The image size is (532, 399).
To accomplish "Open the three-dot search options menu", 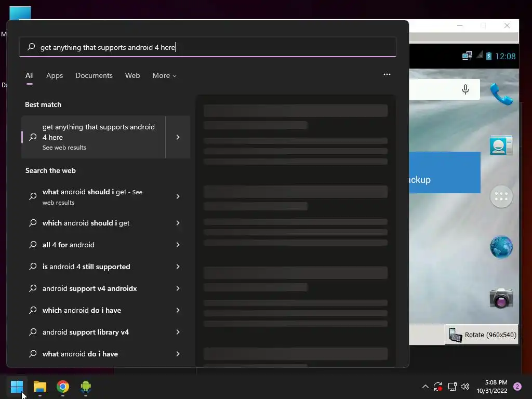I will click(387, 74).
